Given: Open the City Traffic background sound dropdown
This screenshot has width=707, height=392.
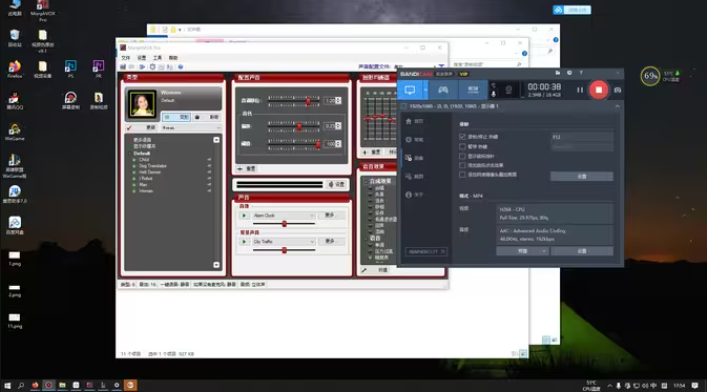Looking at the screenshot, I should [283, 242].
